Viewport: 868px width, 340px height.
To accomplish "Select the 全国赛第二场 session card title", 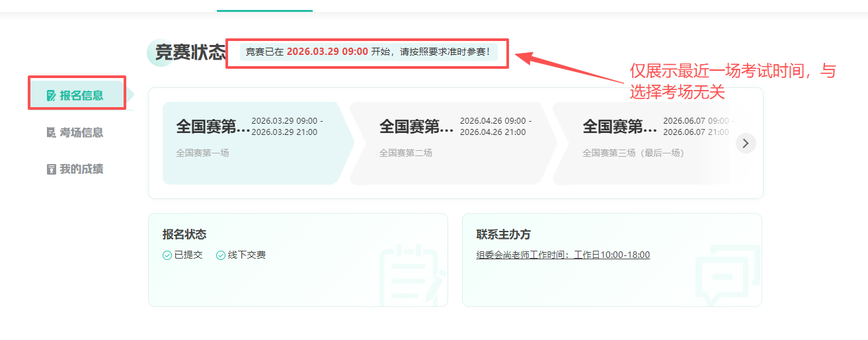I will click(x=416, y=126).
